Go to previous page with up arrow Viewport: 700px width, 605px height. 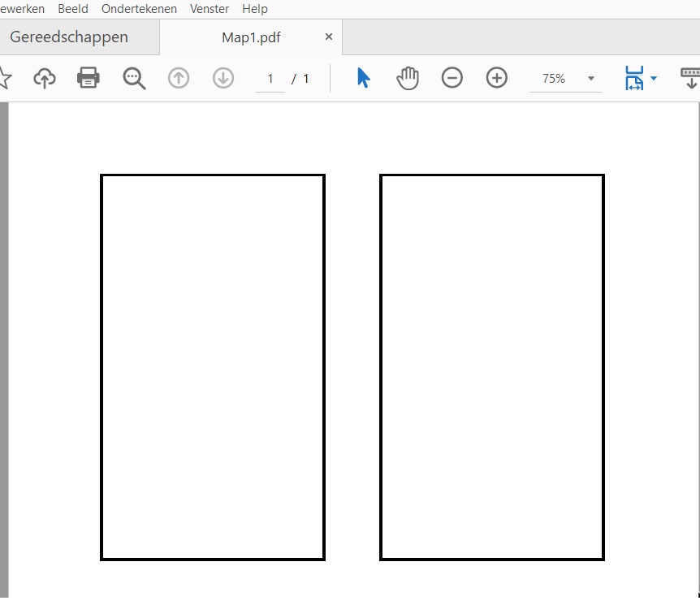(179, 78)
